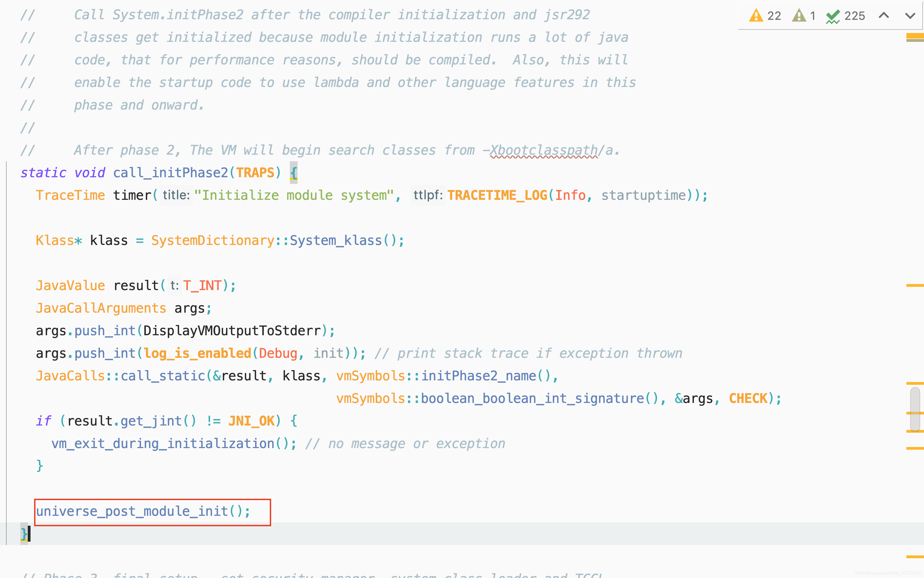Click SystemDictionary class reference

(213, 241)
